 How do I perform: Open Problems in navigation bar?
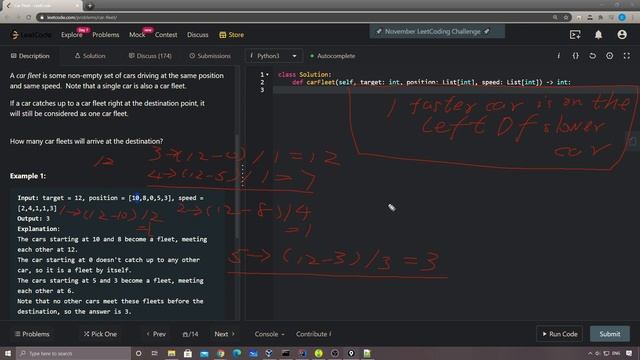106,35
